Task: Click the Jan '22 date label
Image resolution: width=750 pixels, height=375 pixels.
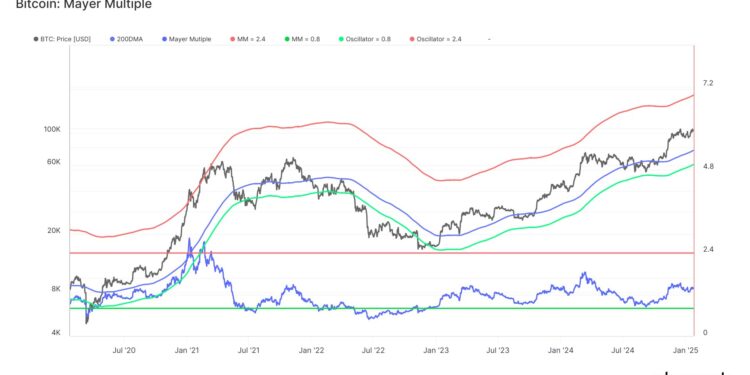Action: point(311,350)
